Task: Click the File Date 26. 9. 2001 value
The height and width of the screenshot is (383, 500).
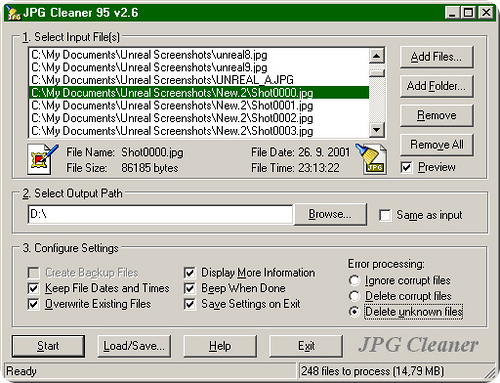Action: pos(324,152)
